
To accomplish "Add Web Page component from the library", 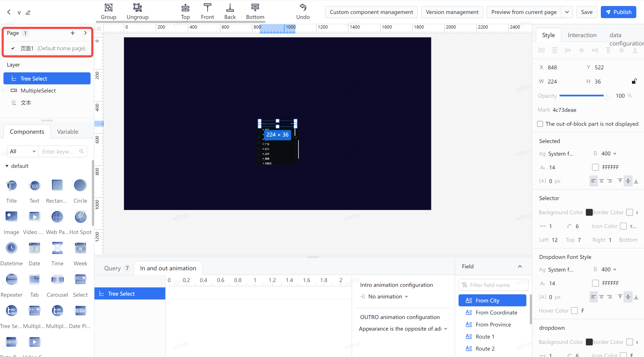I will [57, 222].
